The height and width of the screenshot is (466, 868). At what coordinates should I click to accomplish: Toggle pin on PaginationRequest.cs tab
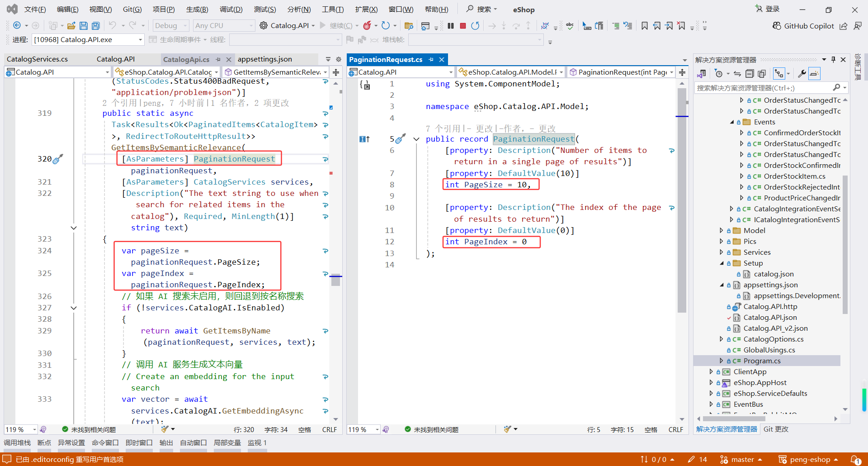pyautogui.click(x=431, y=60)
